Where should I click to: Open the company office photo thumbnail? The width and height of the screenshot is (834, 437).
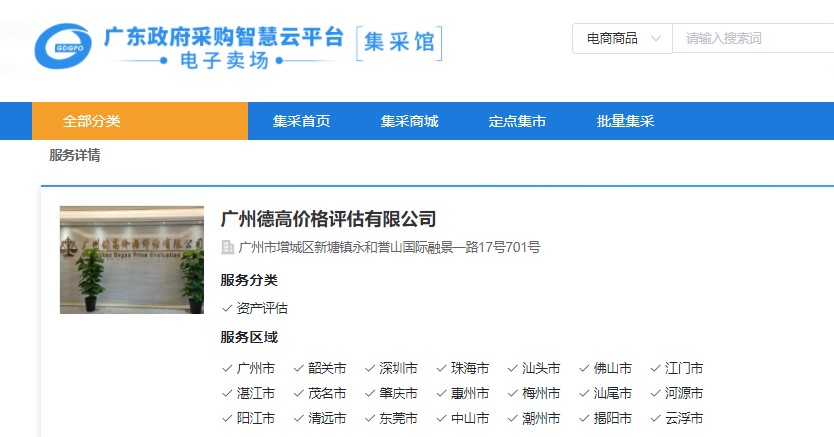coord(132,260)
